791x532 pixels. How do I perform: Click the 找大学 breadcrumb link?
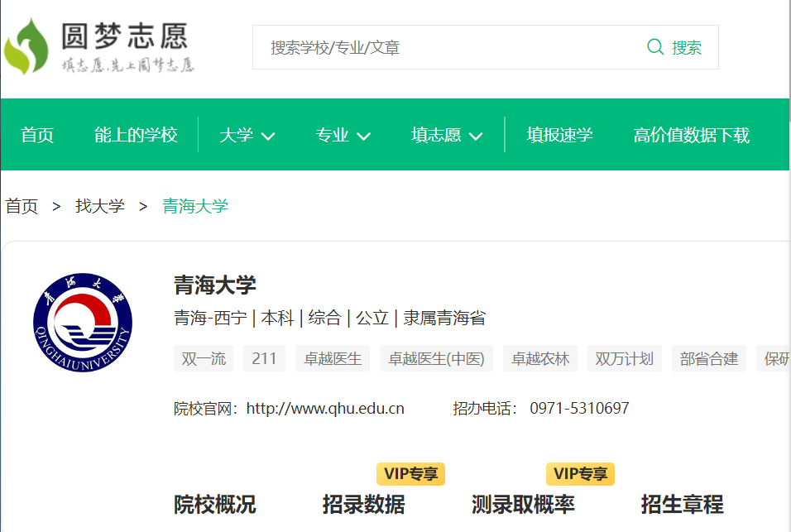(100, 206)
